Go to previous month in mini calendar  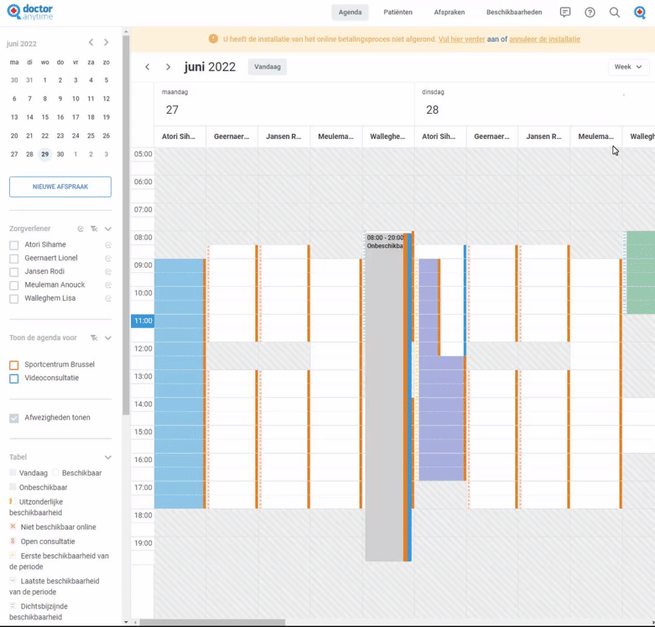click(91, 42)
